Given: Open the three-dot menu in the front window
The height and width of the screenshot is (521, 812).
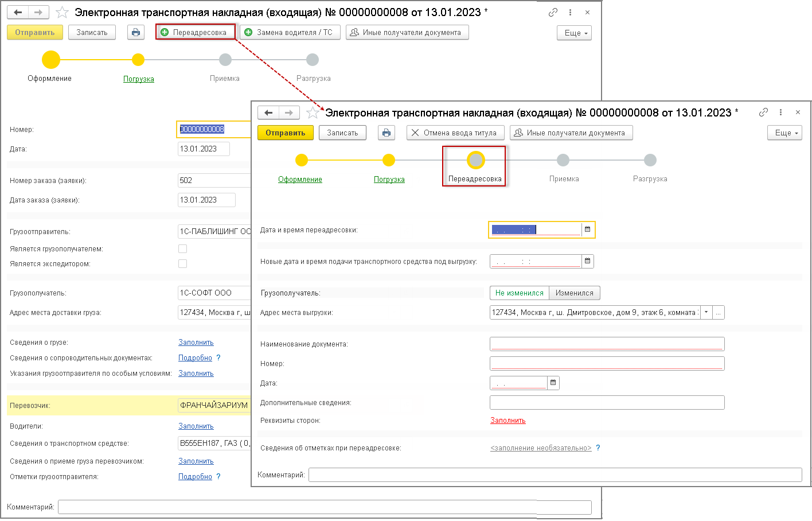Looking at the screenshot, I should pyautogui.click(x=780, y=112).
